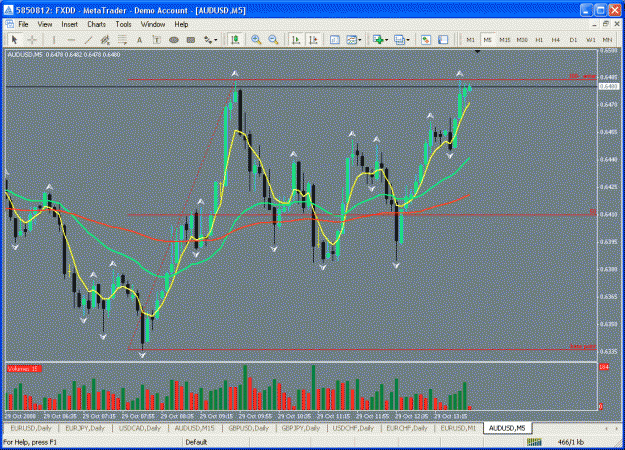Click the toolbar icon after Periods dropdown

point(426,39)
